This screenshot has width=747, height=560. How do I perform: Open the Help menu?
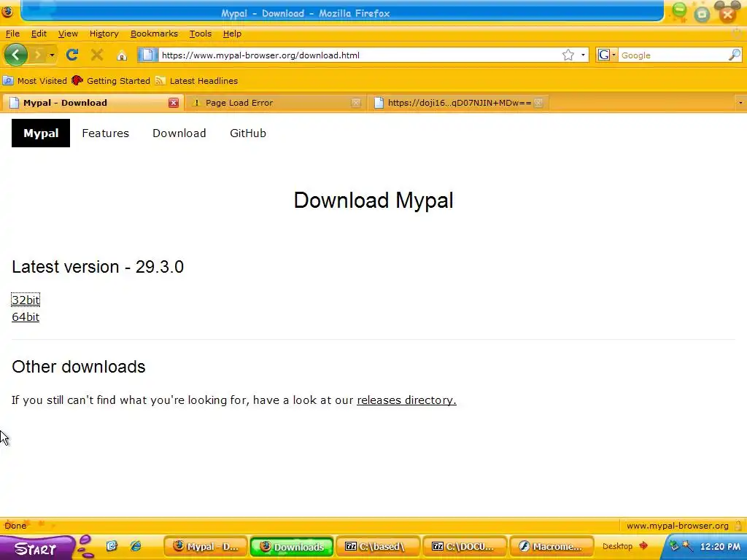coord(232,34)
